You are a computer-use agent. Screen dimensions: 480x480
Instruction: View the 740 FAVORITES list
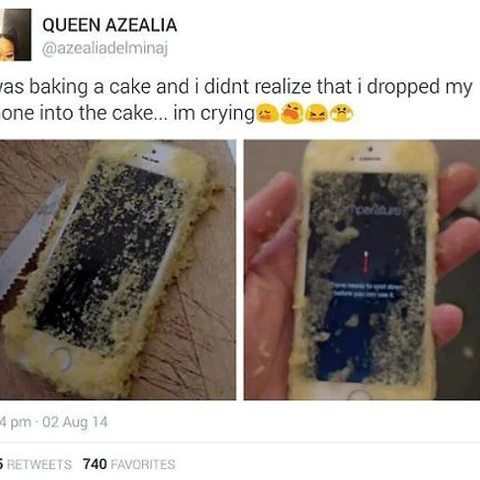129,464
